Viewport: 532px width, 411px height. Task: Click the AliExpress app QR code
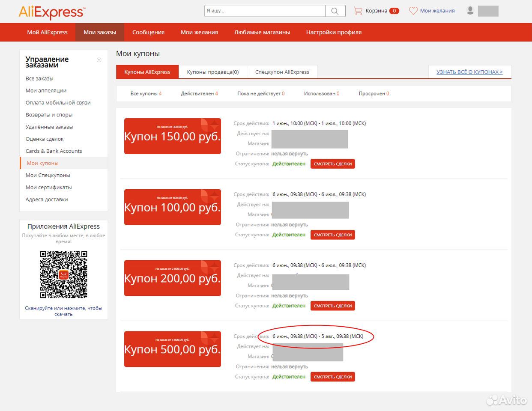[x=63, y=274]
